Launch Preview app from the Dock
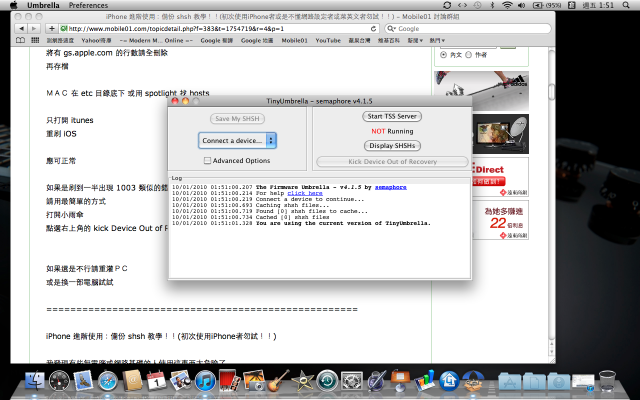The image size is (640, 400). pos(180,380)
